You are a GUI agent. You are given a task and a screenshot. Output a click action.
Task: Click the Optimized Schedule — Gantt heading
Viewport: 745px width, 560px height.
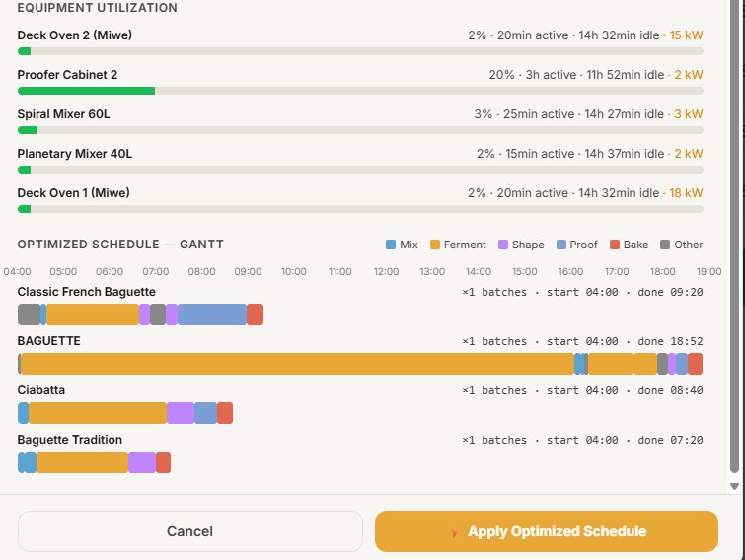120,245
